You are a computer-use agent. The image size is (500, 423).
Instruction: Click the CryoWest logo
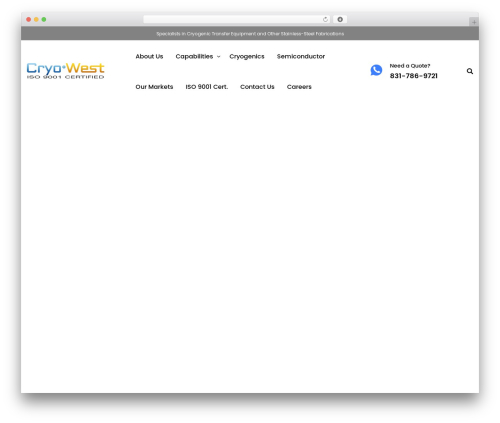(65, 71)
